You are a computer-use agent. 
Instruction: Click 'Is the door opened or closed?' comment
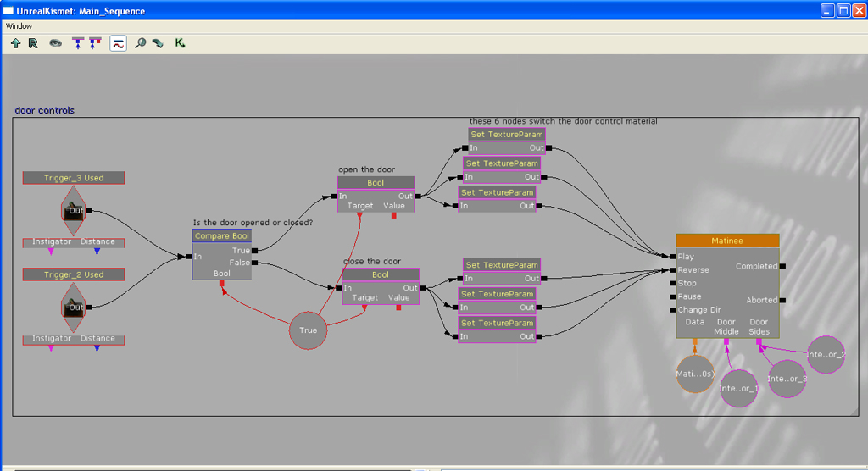point(253,223)
